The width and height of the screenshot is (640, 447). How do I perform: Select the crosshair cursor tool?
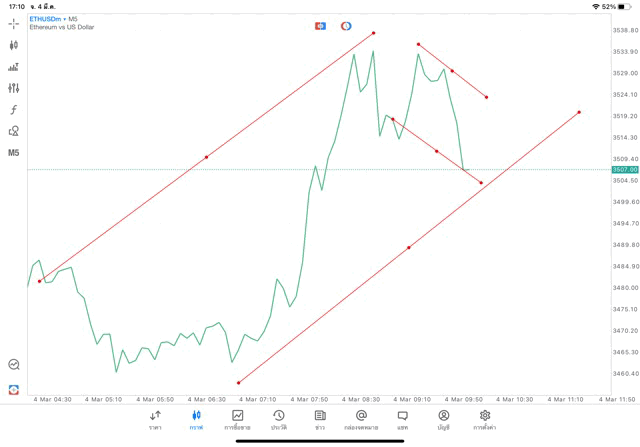pyautogui.click(x=13, y=24)
